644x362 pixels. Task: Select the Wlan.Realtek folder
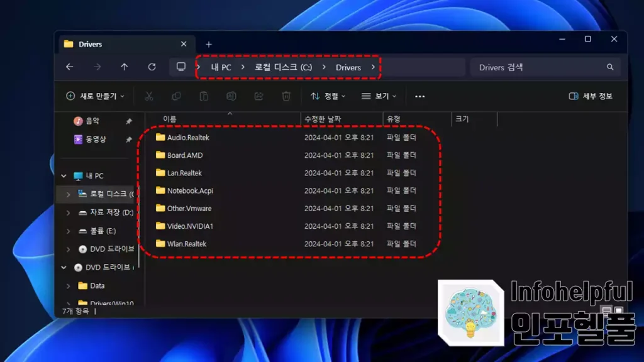coord(186,244)
